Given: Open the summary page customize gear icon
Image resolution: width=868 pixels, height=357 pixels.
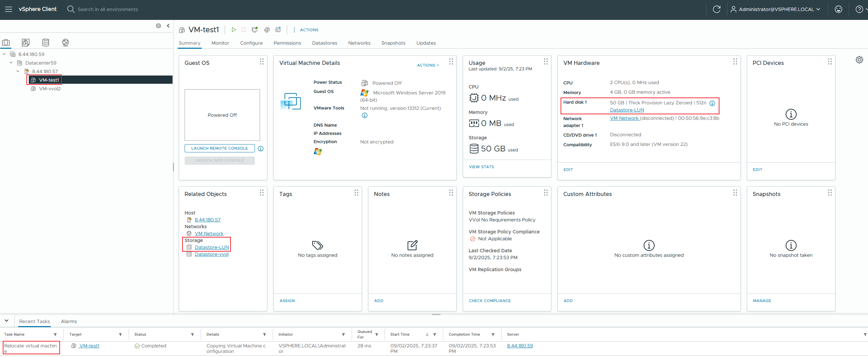Looking at the screenshot, I should click(859, 60).
